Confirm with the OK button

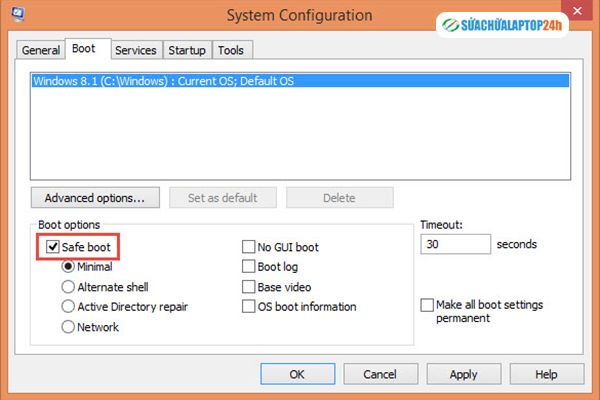tap(298, 374)
